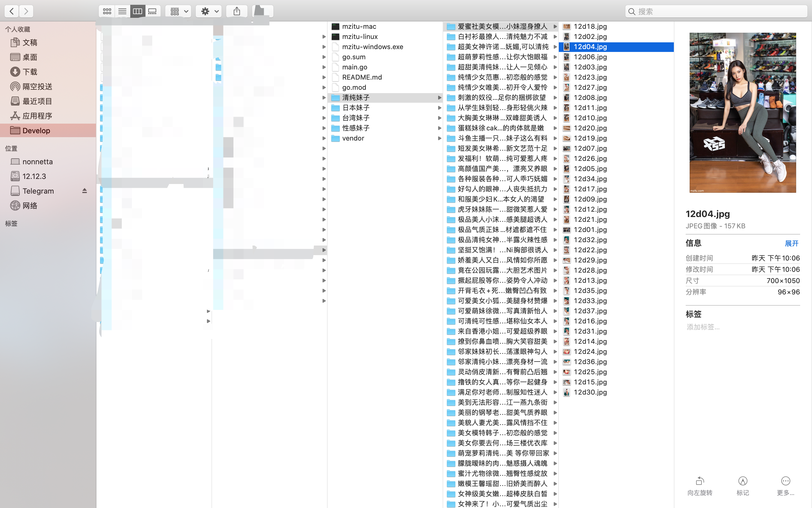Select the file 12d01.jpg
812x508 pixels.
(x=616, y=230)
